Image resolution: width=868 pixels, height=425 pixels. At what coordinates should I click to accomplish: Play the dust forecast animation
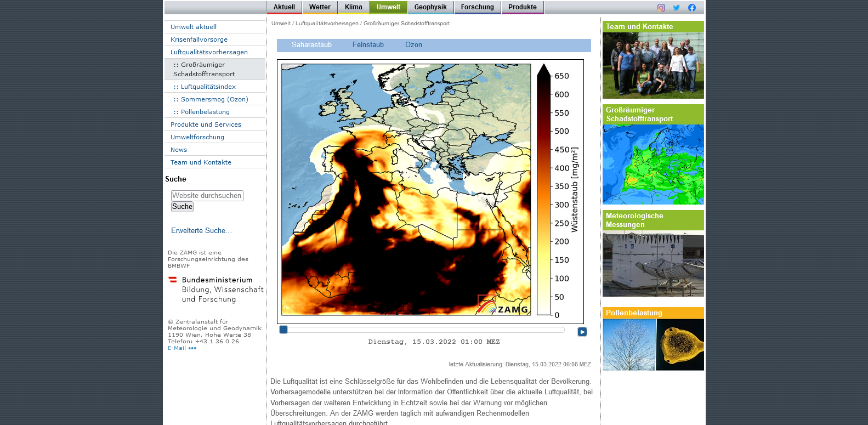(582, 332)
